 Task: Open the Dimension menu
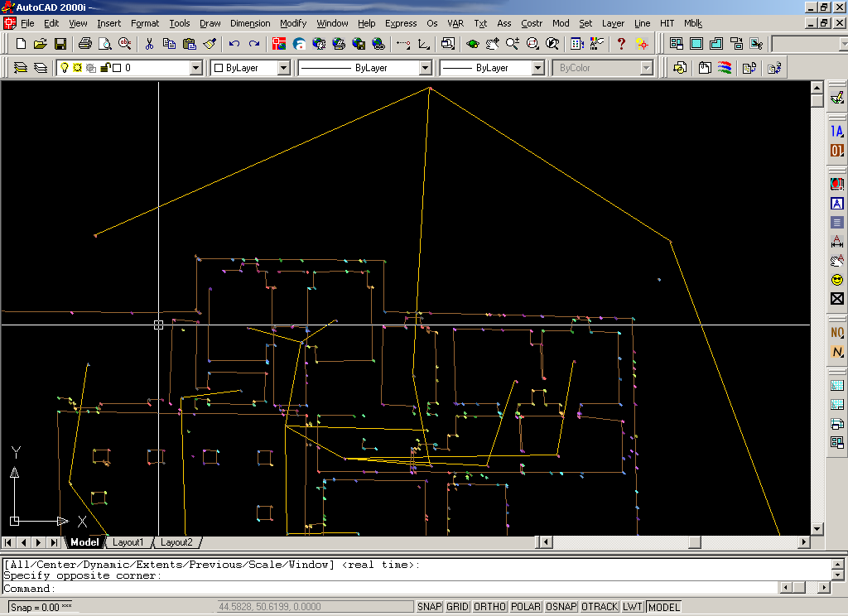(x=250, y=23)
